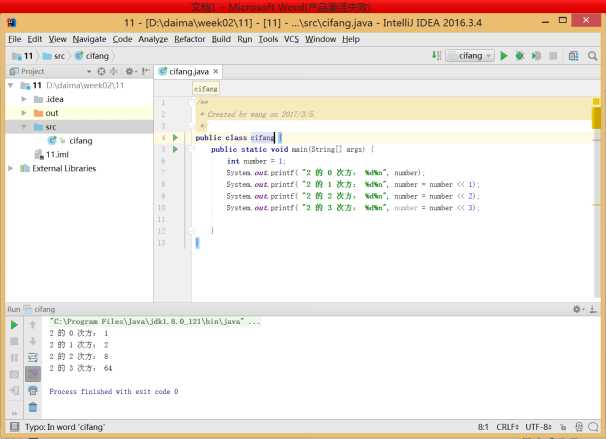Image resolution: width=606 pixels, height=439 pixels.
Task: Click the lock read-only toggle in status bar
Action: 563,427
